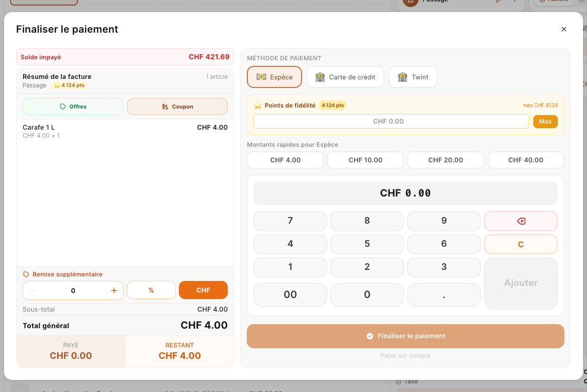Apply Max loyalty points
The image size is (587, 392).
[x=545, y=121]
